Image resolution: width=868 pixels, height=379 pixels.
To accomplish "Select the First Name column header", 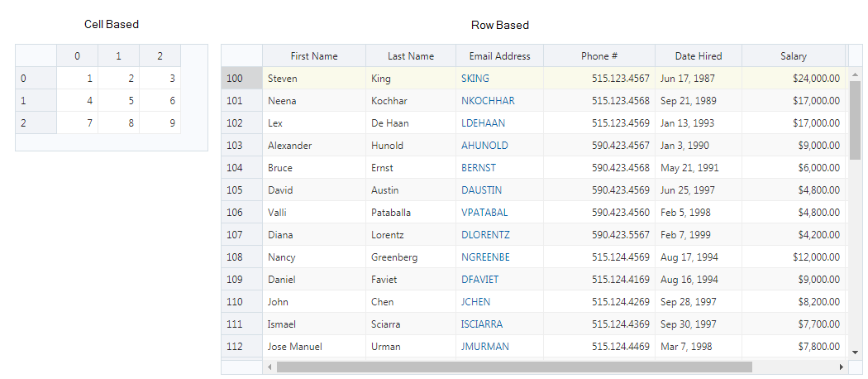I will coord(314,56).
